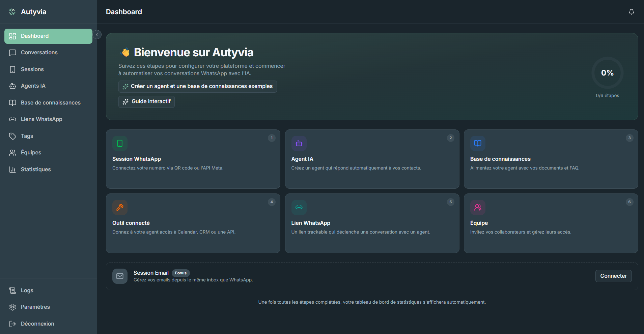Click the blue book icon on Base de connaissances card
Viewport: 644px width, 334px height.
pyautogui.click(x=478, y=144)
